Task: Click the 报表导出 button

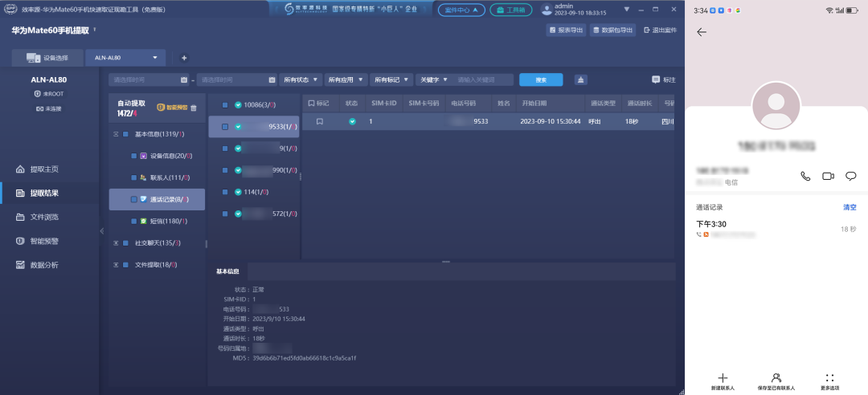Action: (566, 31)
